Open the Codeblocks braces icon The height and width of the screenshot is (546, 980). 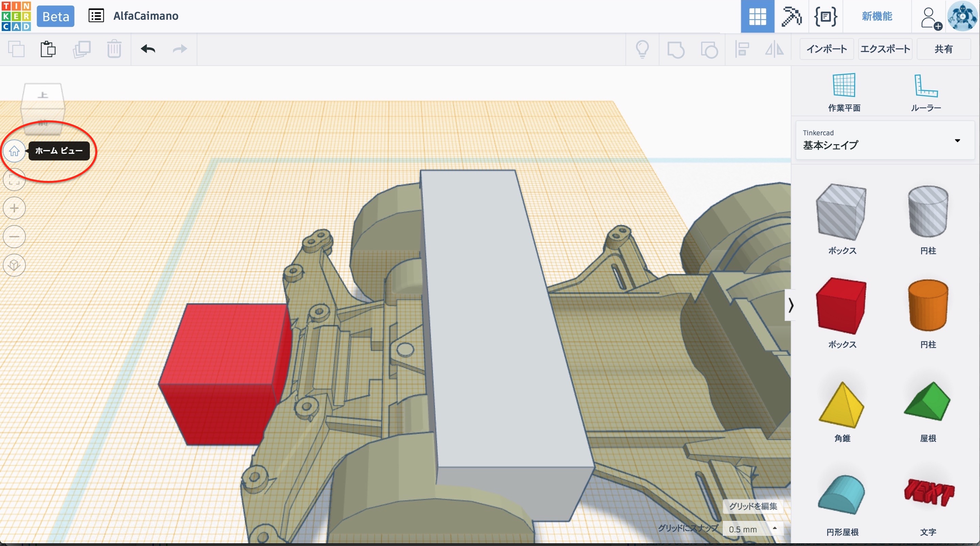tap(825, 16)
